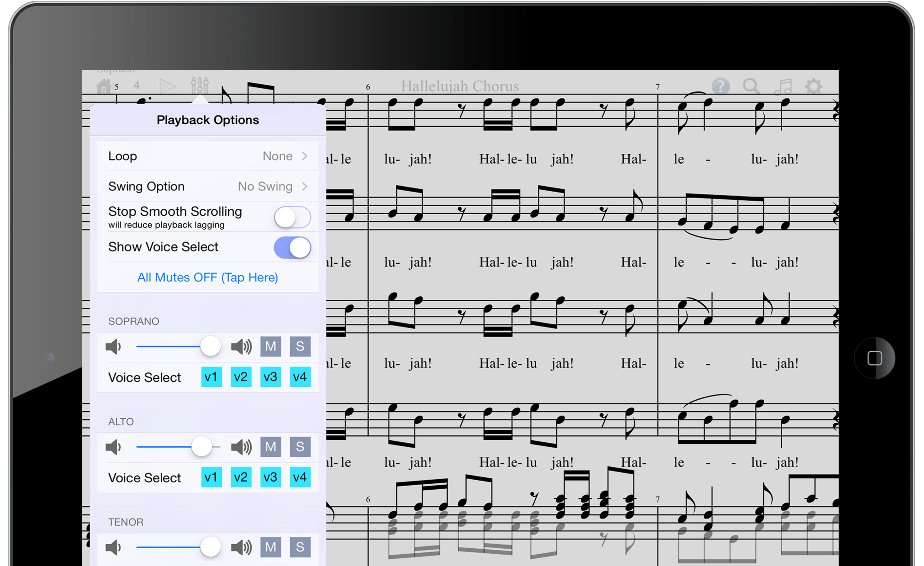
Task: Mute the Tenor with M button
Action: [x=271, y=547]
